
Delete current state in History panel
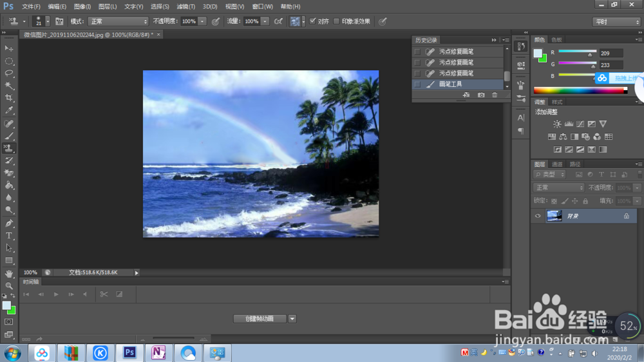(x=495, y=95)
